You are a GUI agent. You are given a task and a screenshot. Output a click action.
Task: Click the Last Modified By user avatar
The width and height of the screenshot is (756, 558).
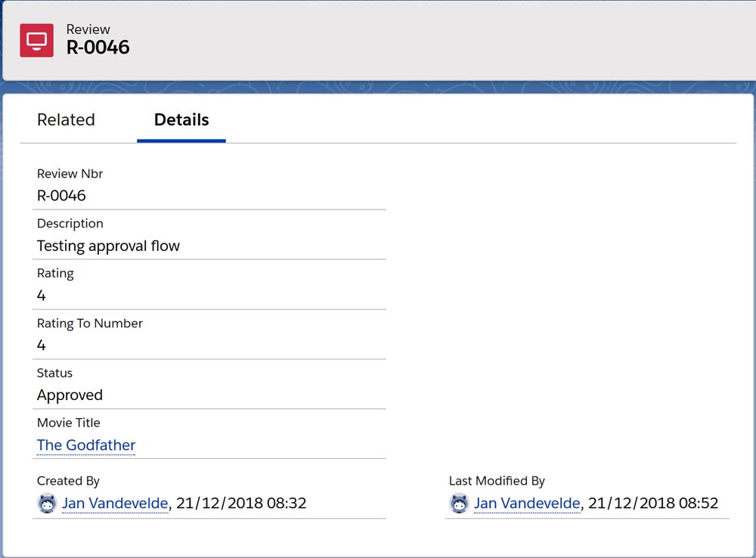pos(459,504)
